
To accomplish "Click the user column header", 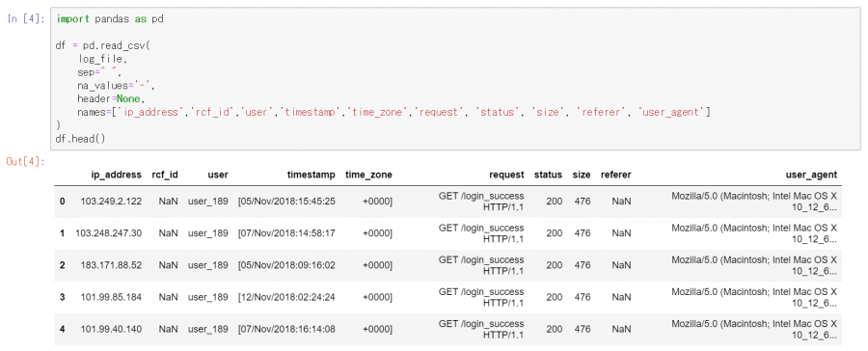I will 218,175.
